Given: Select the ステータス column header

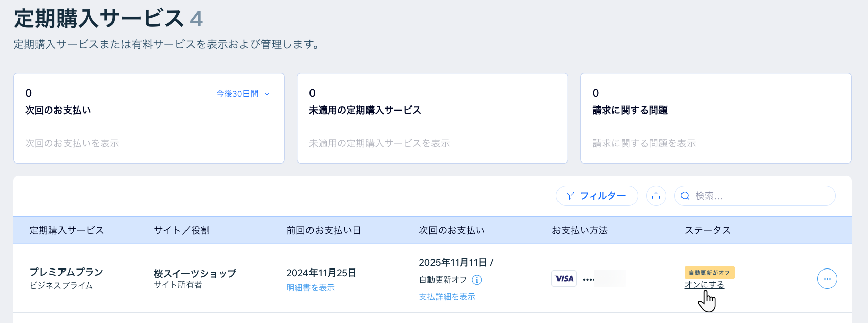Looking at the screenshot, I should (708, 230).
